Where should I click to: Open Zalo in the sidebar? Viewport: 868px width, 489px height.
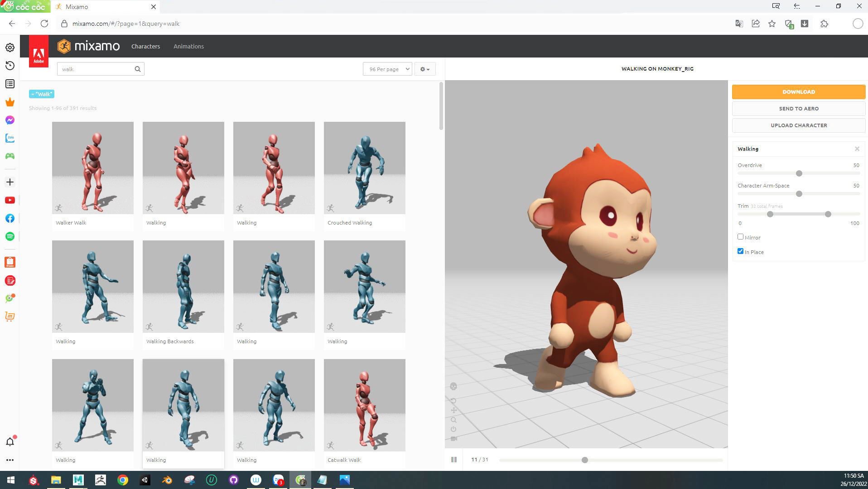click(x=10, y=138)
